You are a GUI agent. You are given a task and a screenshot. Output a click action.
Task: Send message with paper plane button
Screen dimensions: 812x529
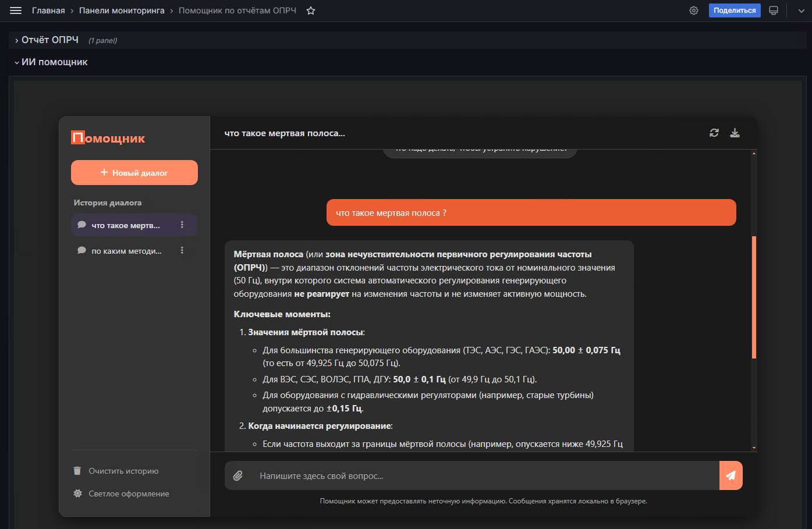[731, 475]
